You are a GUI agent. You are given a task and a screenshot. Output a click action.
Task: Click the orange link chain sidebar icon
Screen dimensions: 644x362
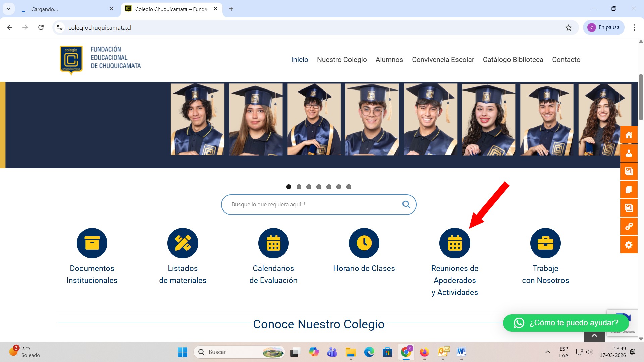(629, 226)
